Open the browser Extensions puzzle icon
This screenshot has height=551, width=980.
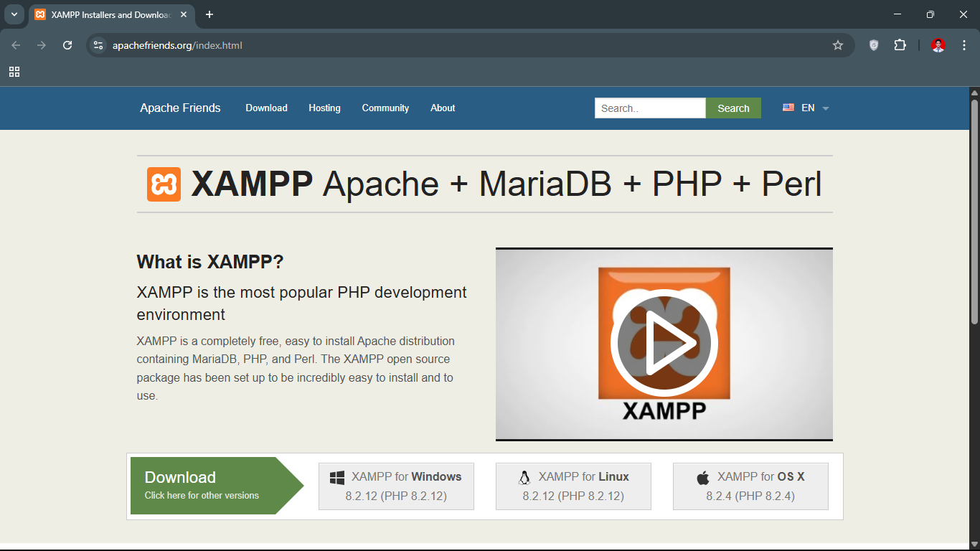(900, 45)
